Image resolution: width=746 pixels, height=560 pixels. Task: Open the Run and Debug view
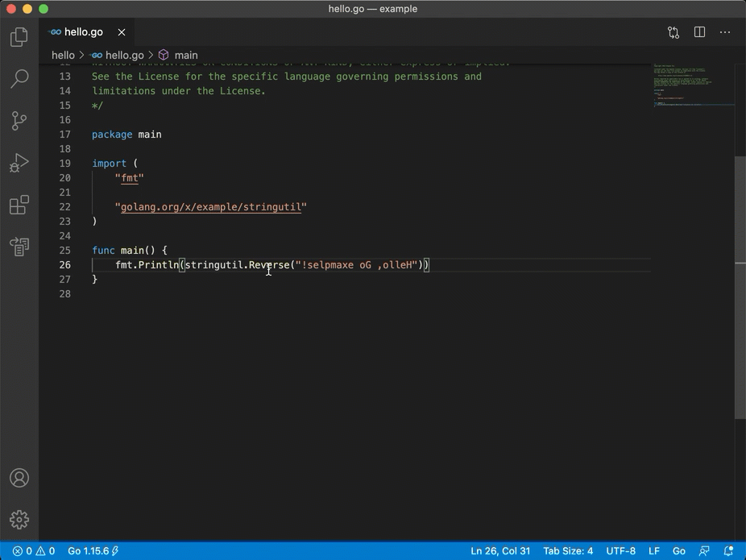19,162
